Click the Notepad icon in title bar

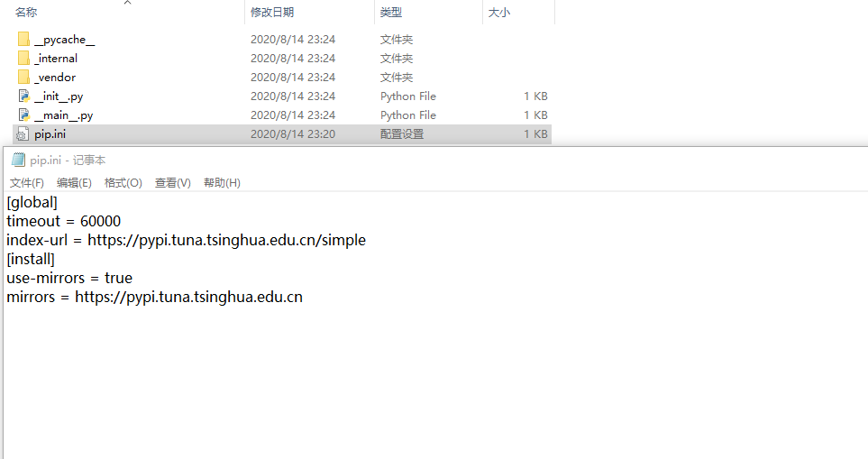(x=18, y=160)
